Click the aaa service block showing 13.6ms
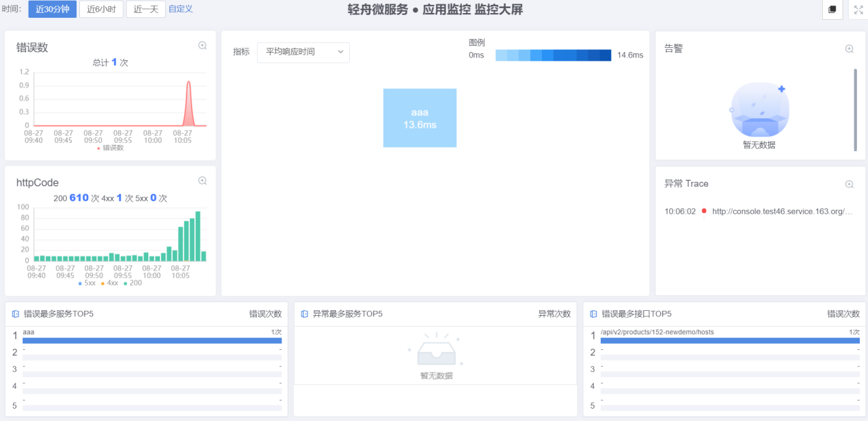The width and height of the screenshot is (868, 421). (x=420, y=118)
